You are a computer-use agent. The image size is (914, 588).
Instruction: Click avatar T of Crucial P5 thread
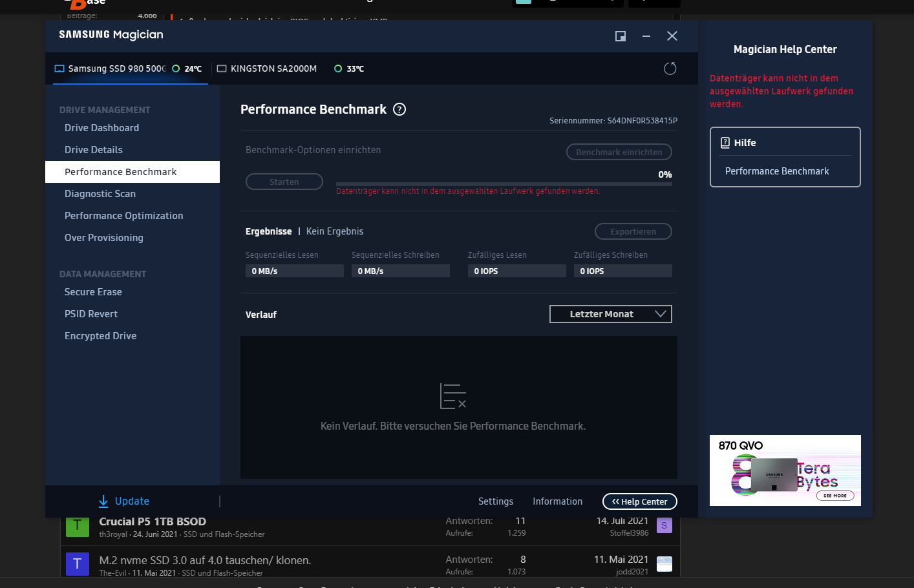[x=78, y=525]
